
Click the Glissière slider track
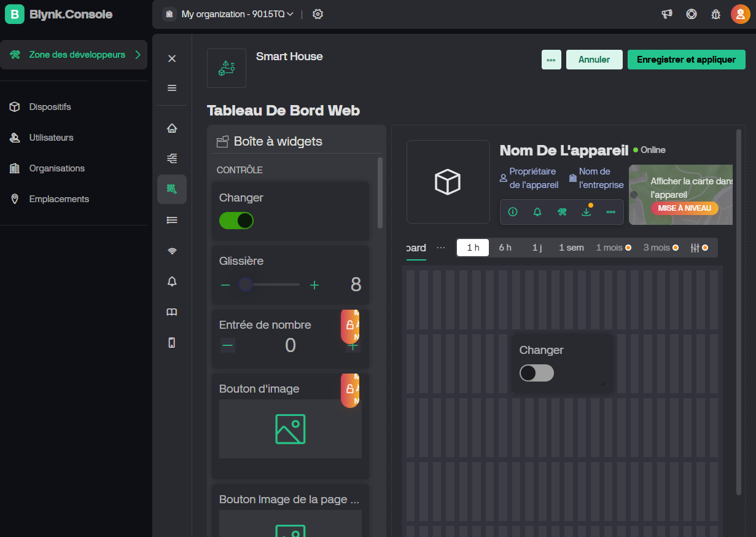click(x=270, y=284)
